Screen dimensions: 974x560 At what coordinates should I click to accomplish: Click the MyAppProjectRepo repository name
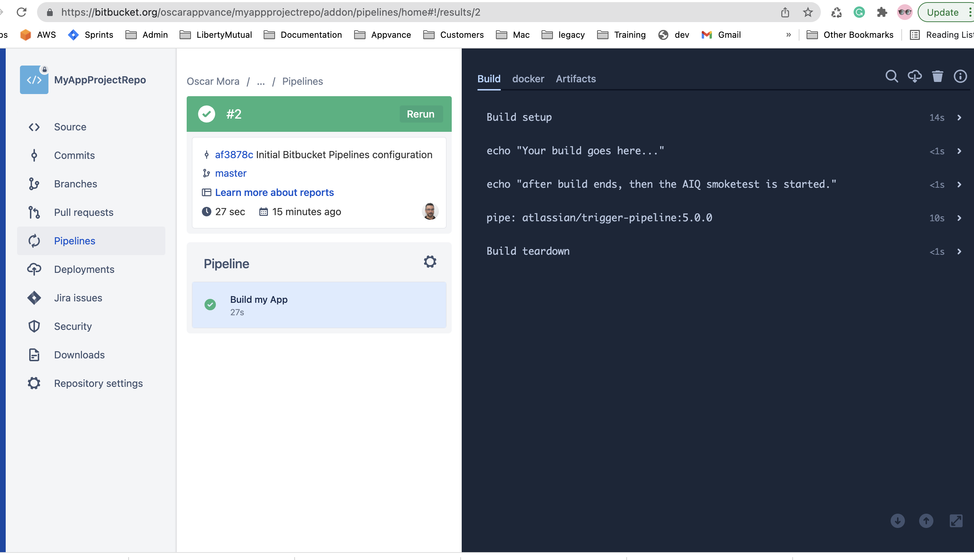100,79
